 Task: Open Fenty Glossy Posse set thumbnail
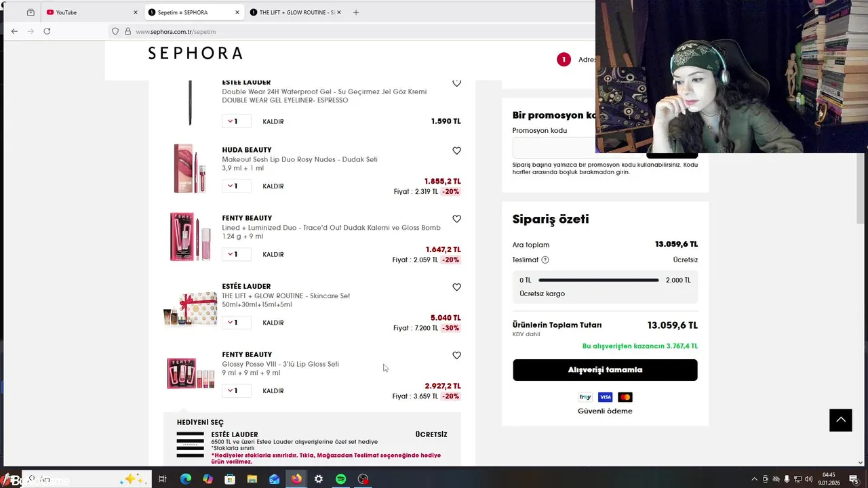[191, 373]
